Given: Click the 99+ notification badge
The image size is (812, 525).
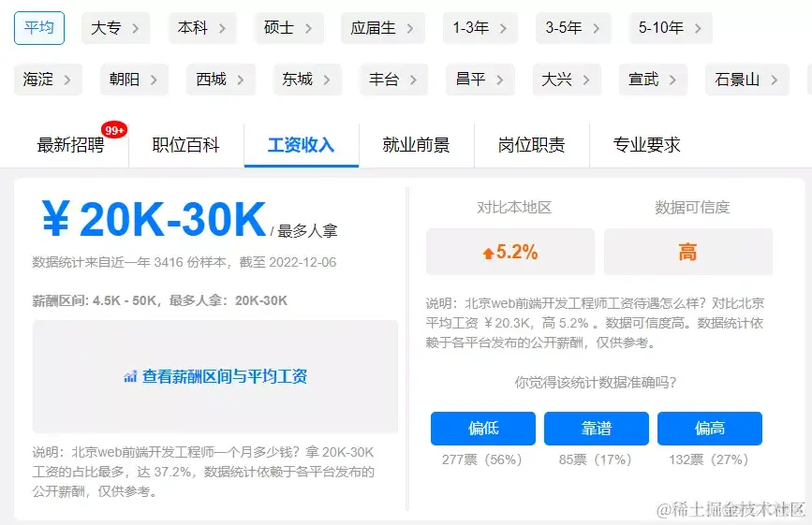Looking at the screenshot, I should click(114, 130).
